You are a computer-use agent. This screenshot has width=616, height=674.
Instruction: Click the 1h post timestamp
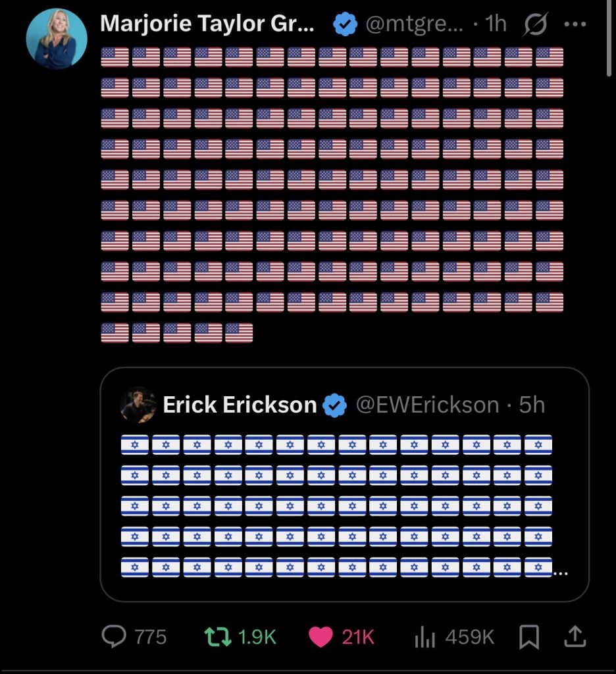click(x=496, y=24)
